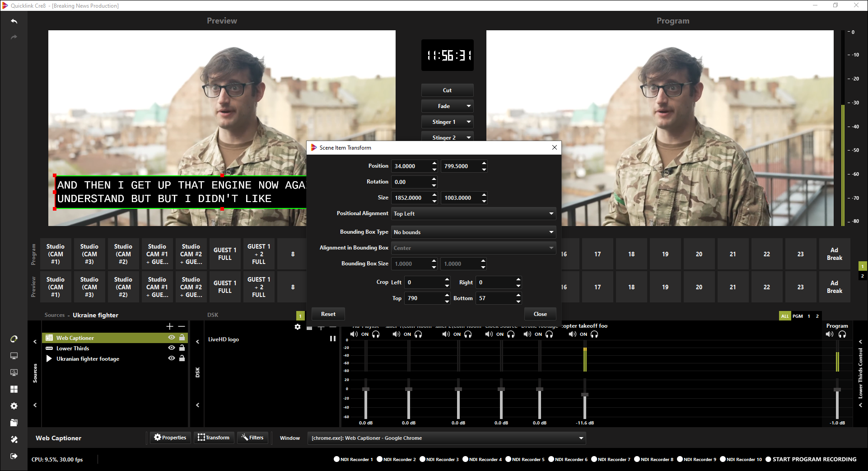Click the exit icon in left sidebar
868x471 pixels.
point(14,456)
